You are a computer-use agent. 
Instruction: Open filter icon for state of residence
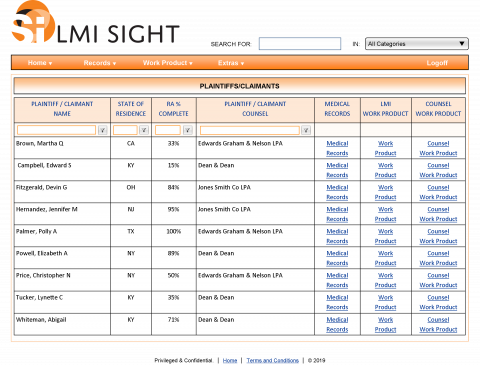tap(144, 130)
